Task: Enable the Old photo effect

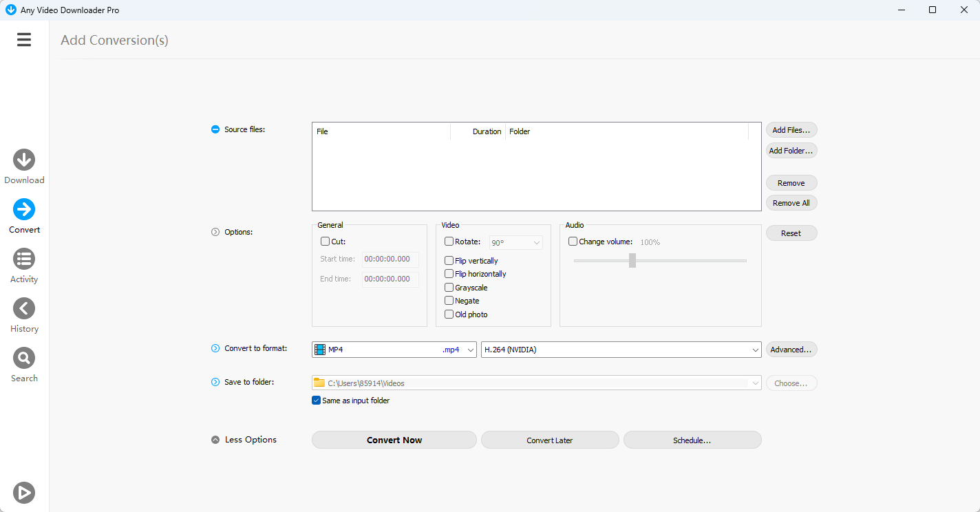Action: (x=449, y=314)
